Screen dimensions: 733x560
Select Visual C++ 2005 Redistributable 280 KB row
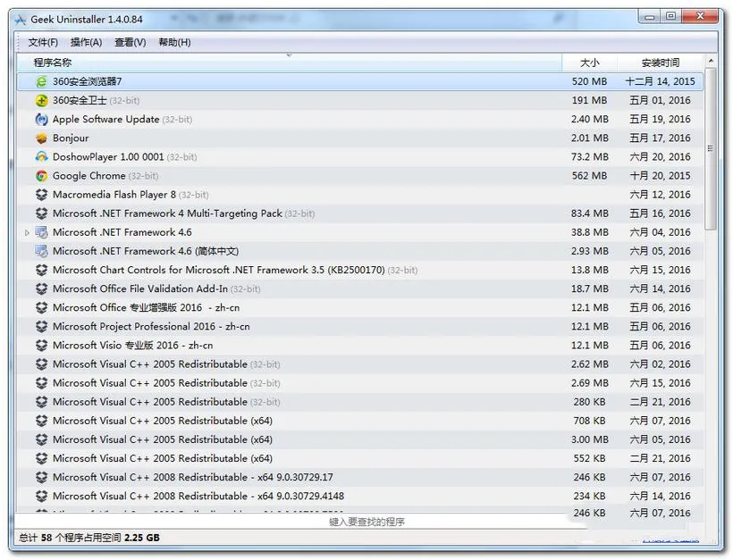tap(360, 402)
